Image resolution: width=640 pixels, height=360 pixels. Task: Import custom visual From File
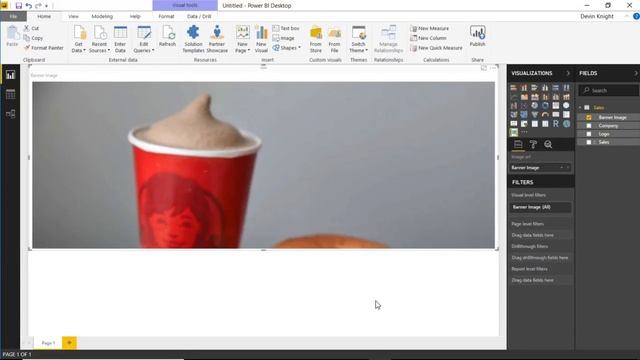[x=334, y=39]
